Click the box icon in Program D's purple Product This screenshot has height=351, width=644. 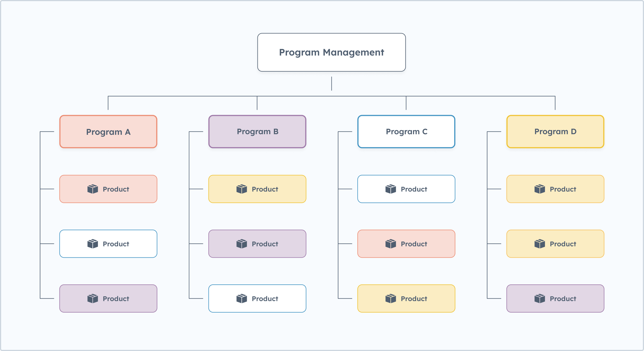coord(540,299)
